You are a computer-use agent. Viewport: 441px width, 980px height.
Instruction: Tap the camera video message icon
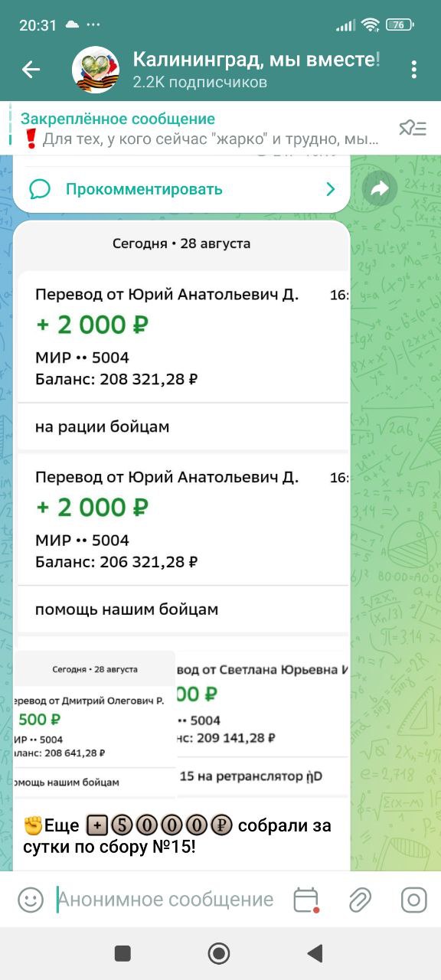point(414,900)
